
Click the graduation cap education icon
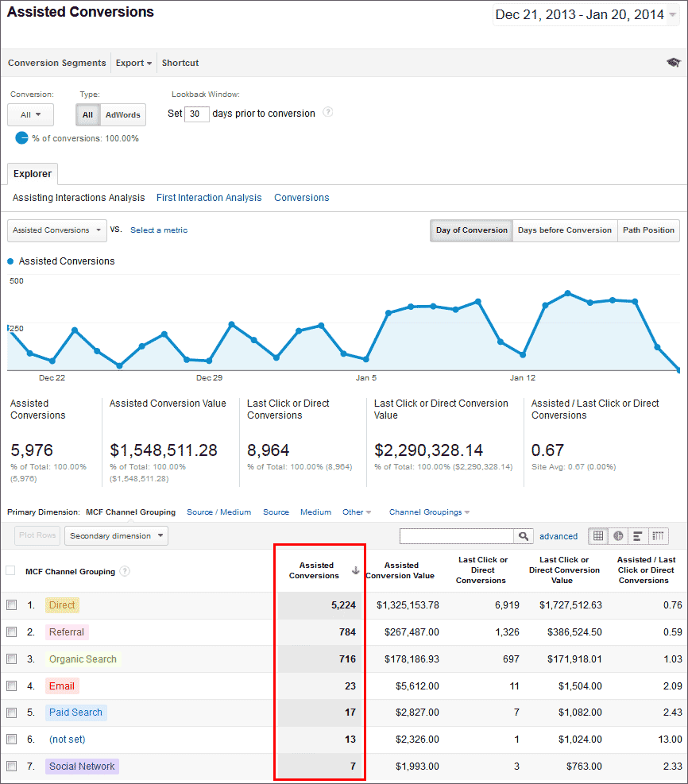point(673,63)
